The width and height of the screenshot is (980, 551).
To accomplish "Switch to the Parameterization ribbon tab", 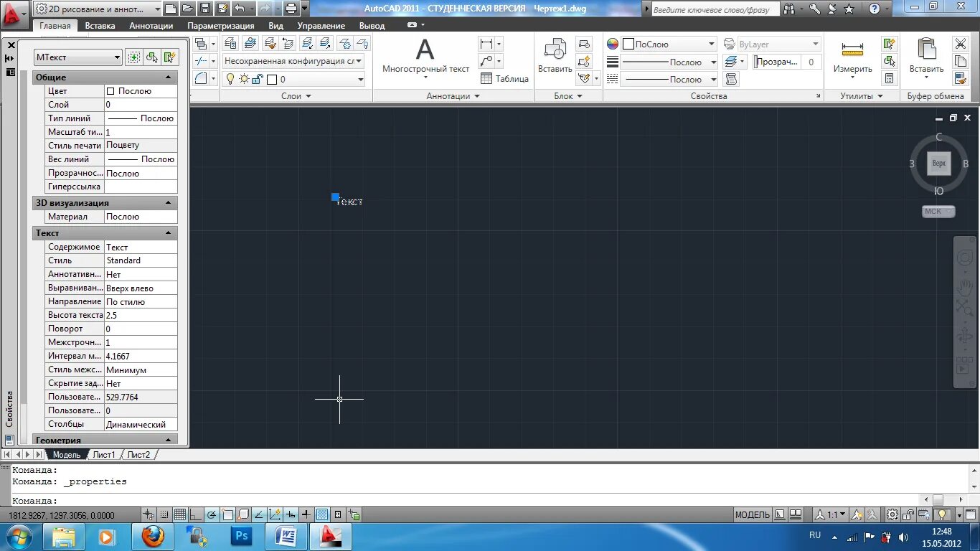I will click(x=221, y=25).
